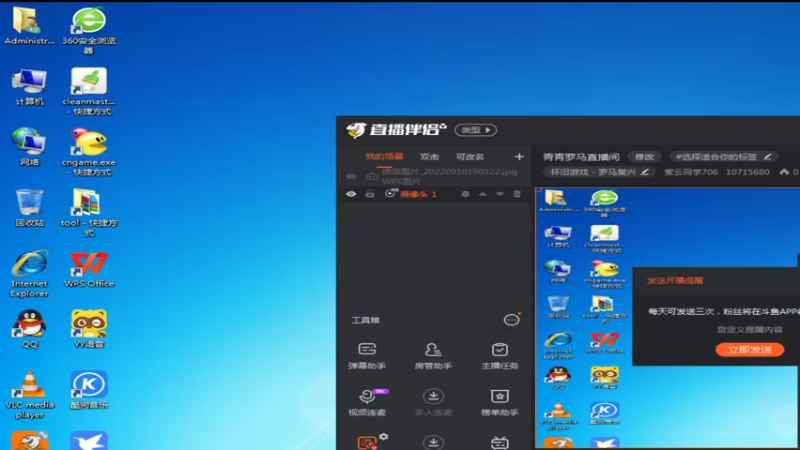This screenshot has height=450, width=800.
Task: Switch to the 双击 scene tab
Action: [429, 157]
